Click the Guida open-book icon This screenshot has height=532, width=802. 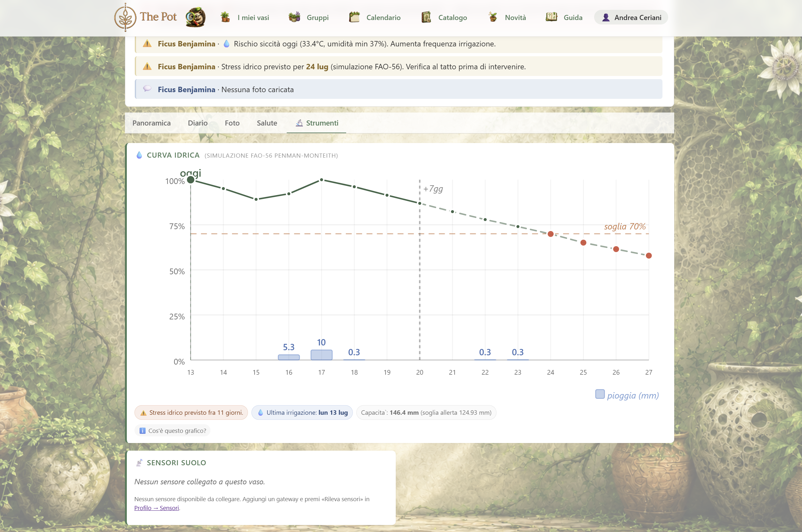(552, 17)
